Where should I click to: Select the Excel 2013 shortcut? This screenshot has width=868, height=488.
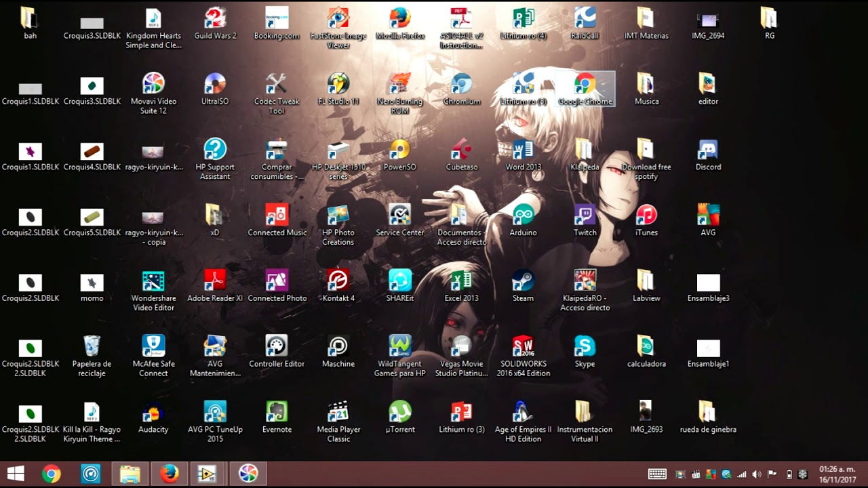[x=462, y=286]
